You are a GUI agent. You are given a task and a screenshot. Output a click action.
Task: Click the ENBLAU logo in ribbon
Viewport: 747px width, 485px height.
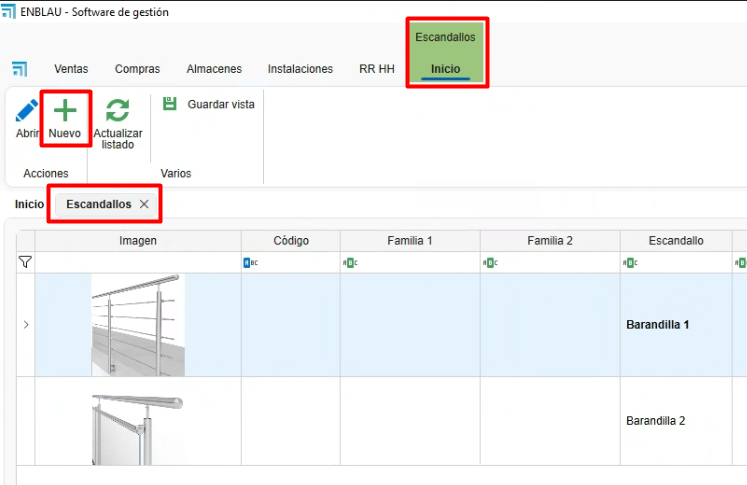point(19,69)
